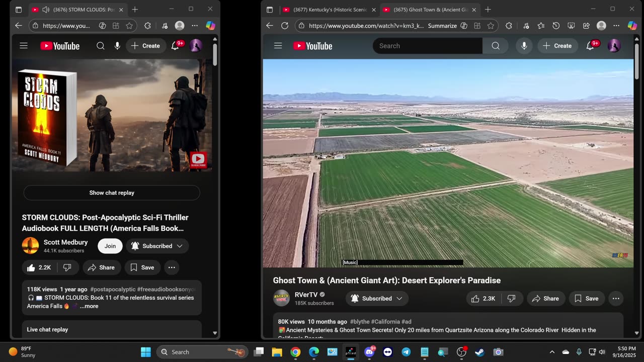Image resolution: width=644 pixels, height=362 pixels.
Task: Share the STORM CLOUDS video
Action: click(101, 267)
